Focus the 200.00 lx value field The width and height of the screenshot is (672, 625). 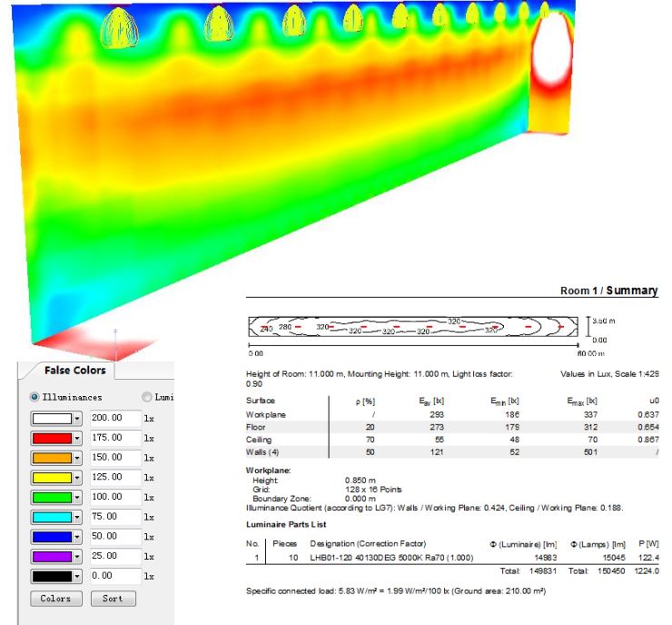tap(114, 419)
